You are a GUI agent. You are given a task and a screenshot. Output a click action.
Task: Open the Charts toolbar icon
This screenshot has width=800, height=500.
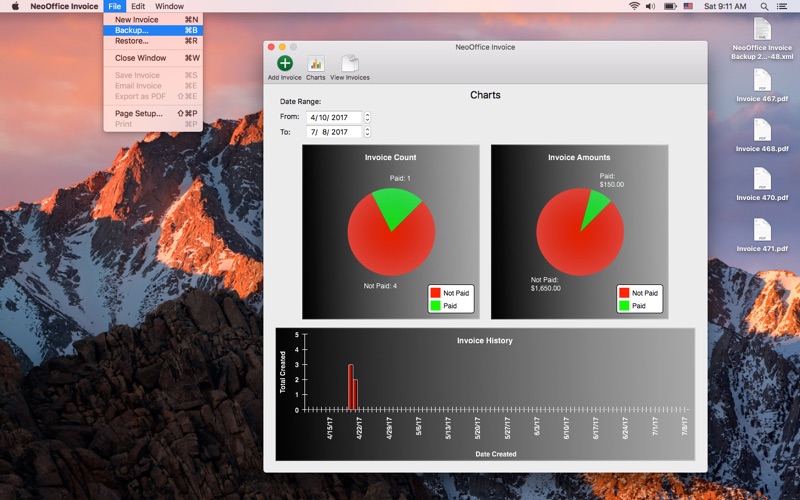pyautogui.click(x=315, y=64)
